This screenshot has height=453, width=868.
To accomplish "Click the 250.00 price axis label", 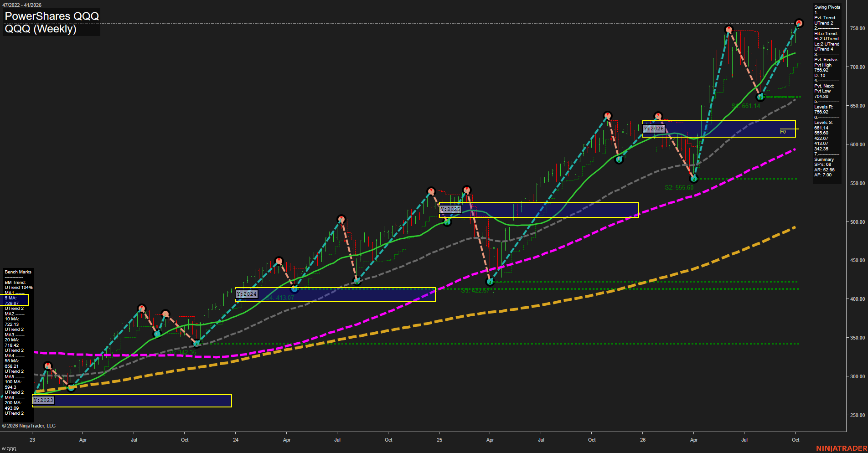I will click(x=857, y=415).
